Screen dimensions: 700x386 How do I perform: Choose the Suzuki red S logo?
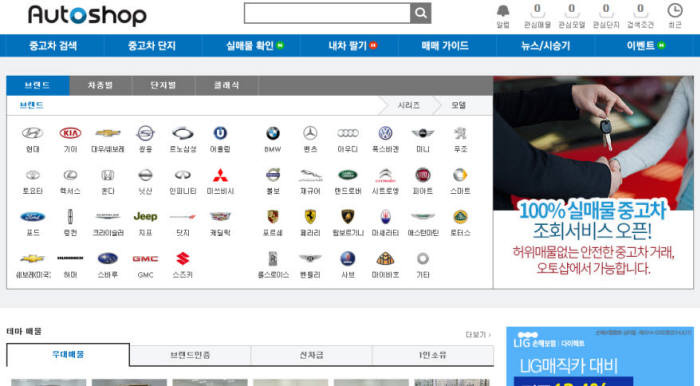tap(183, 259)
